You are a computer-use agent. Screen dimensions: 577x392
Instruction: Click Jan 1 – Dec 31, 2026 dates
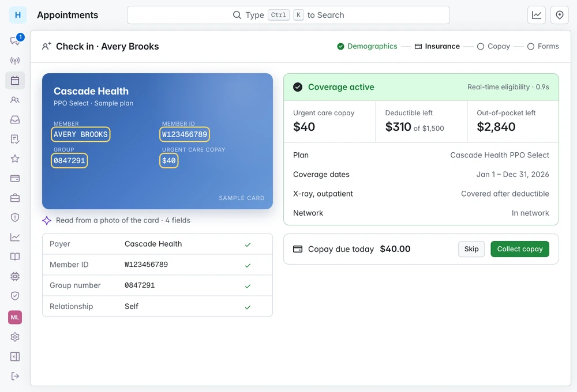tap(512, 174)
